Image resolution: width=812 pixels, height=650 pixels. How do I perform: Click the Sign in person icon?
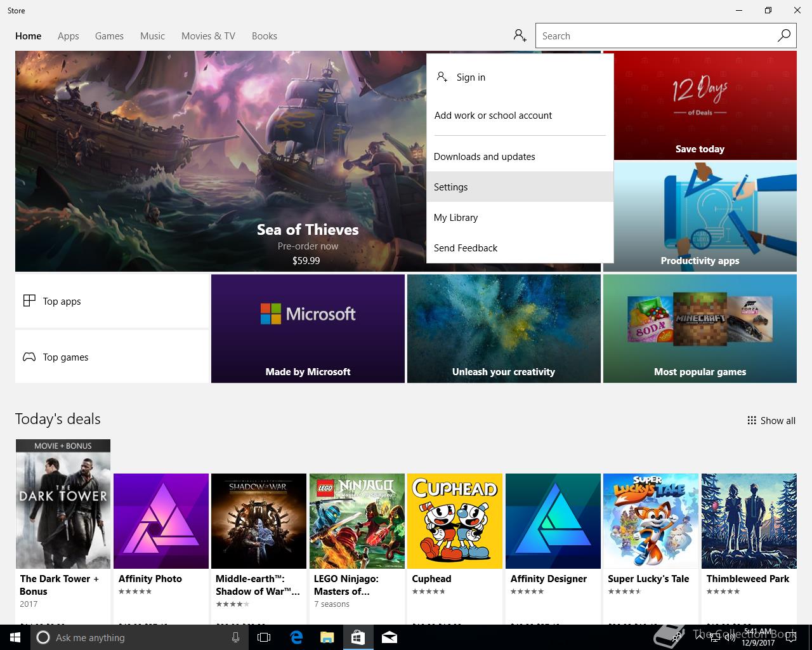442,77
